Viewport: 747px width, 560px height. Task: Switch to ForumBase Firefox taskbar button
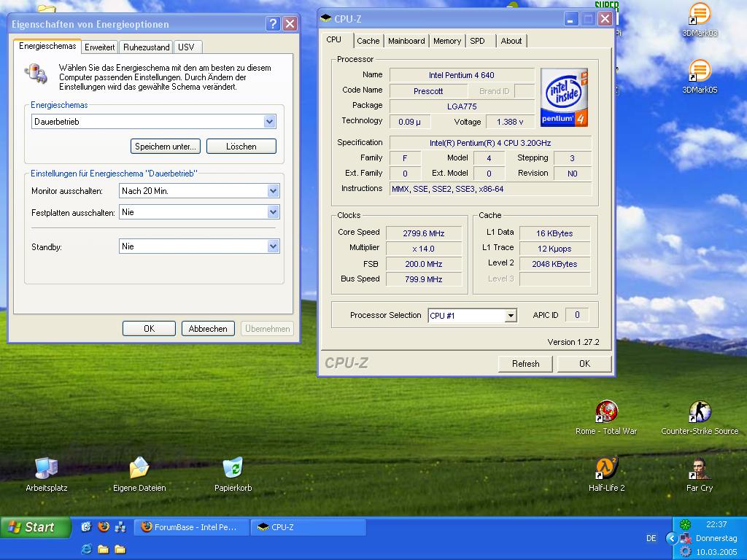pos(192,527)
